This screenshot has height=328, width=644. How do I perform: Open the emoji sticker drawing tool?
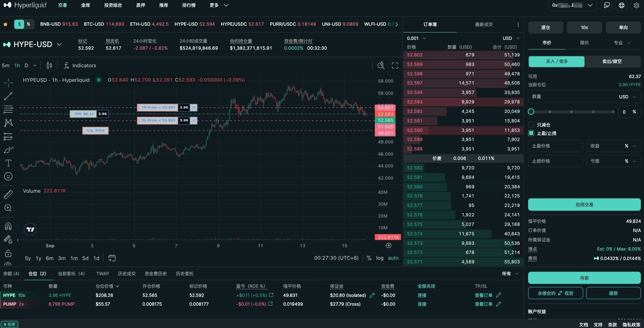[x=8, y=176]
